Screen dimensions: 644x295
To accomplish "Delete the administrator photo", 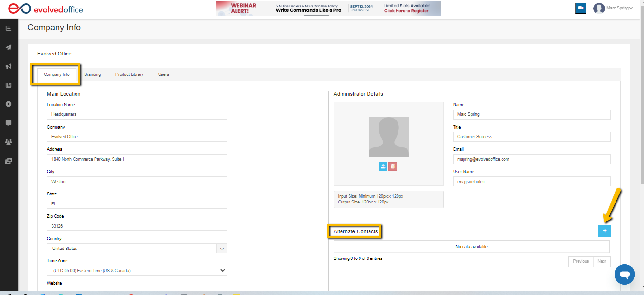I will click(x=393, y=166).
